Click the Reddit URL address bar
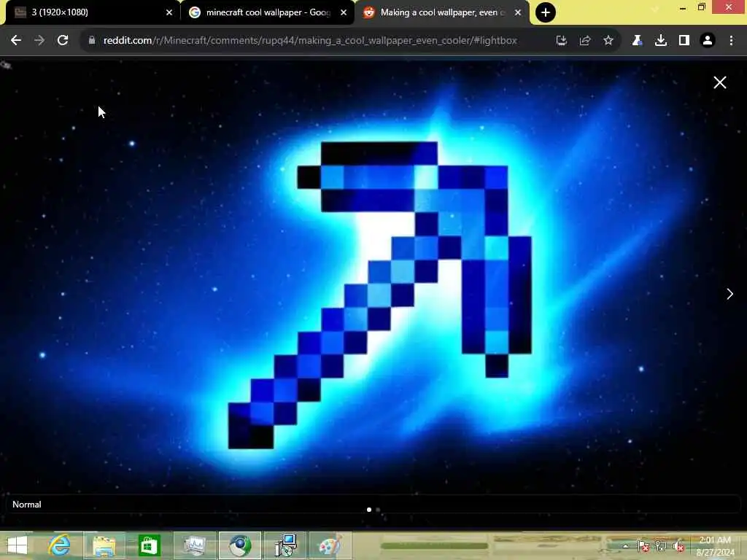This screenshot has width=747, height=560. click(x=310, y=41)
